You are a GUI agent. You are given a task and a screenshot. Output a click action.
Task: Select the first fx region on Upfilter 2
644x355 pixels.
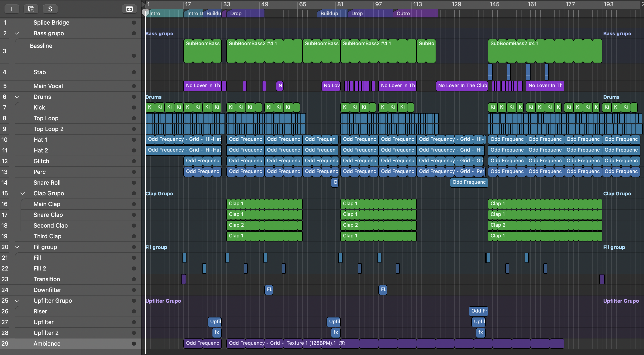point(216,332)
